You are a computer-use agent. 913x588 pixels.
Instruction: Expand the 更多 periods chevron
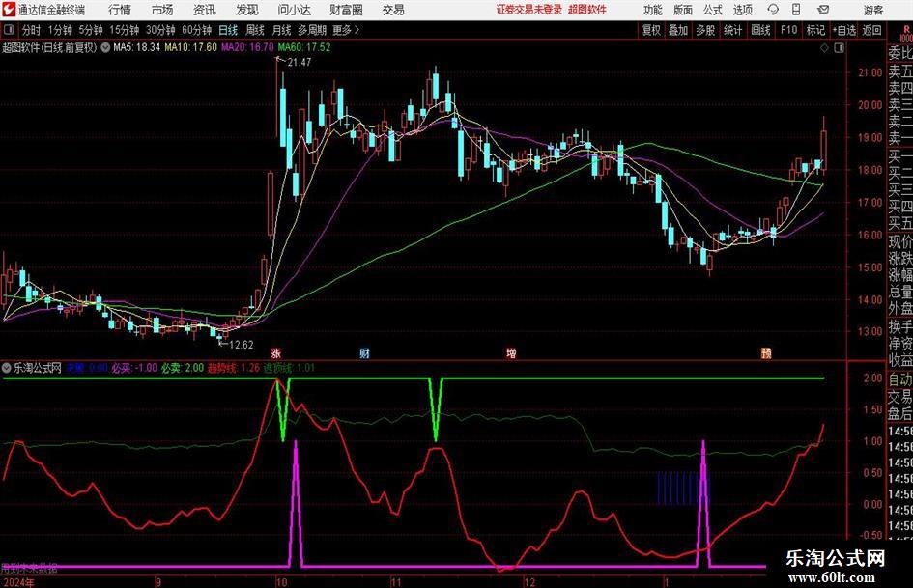coord(357,30)
